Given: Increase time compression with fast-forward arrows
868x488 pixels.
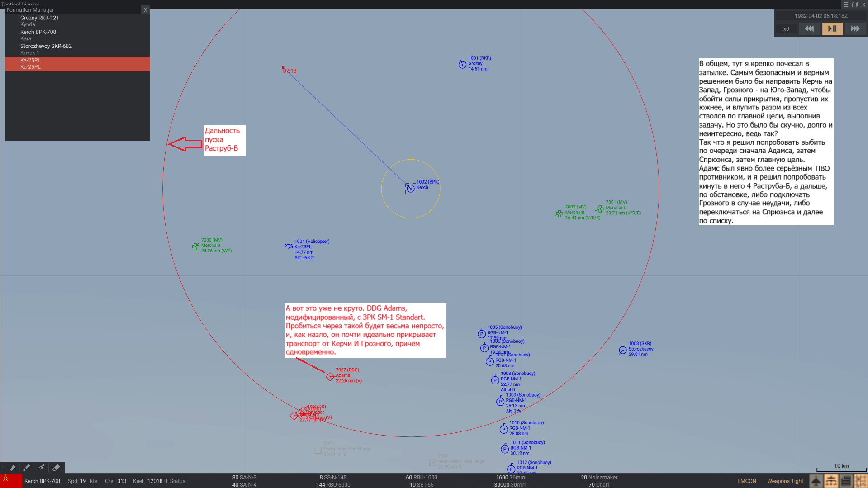Looking at the screenshot, I should tap(855, 28).
